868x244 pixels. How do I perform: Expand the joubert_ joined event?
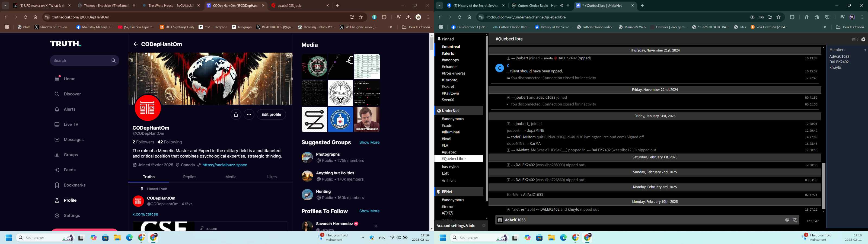pos(508,124)
